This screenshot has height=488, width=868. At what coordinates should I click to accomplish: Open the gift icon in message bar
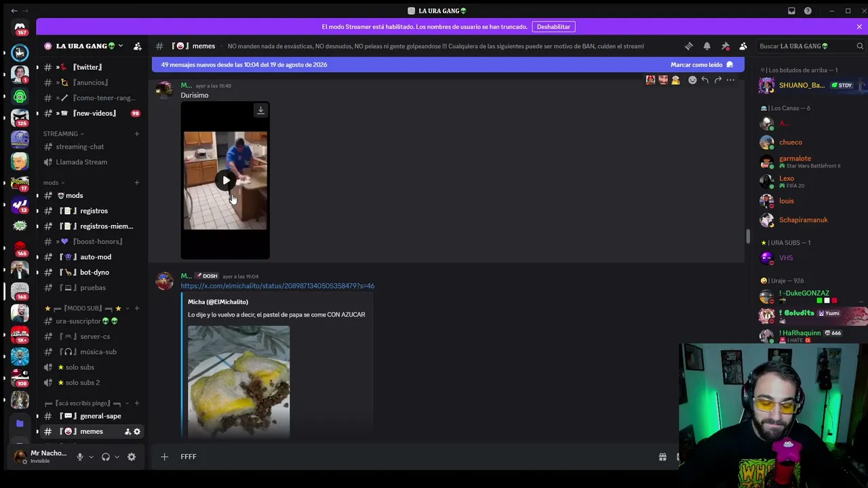pyautogui.click(x=663, y=457)
